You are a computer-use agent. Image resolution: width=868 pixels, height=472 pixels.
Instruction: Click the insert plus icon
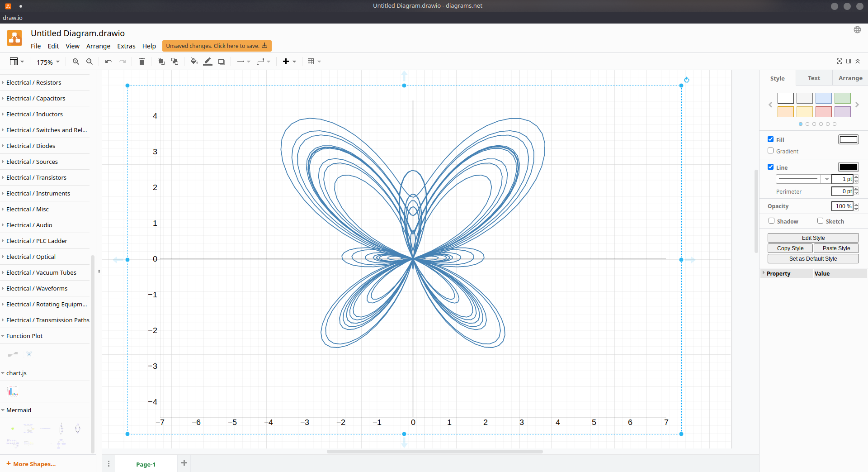click(x=286, y=62)
